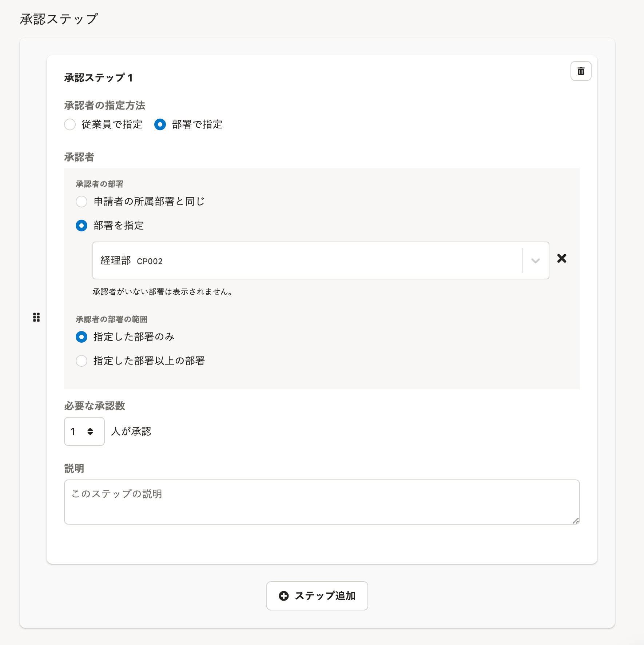Viewport: 644px width, 645px height.
Task: Open the required approvals number select
Action: pyautogui.click(x=84, y=431)
